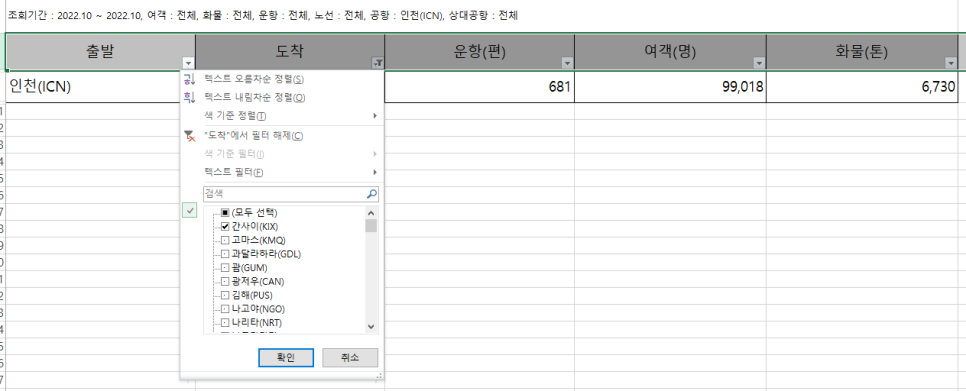
Task: Check the 과달라하라(GDL) checkbox
Action: click(225, 254)
